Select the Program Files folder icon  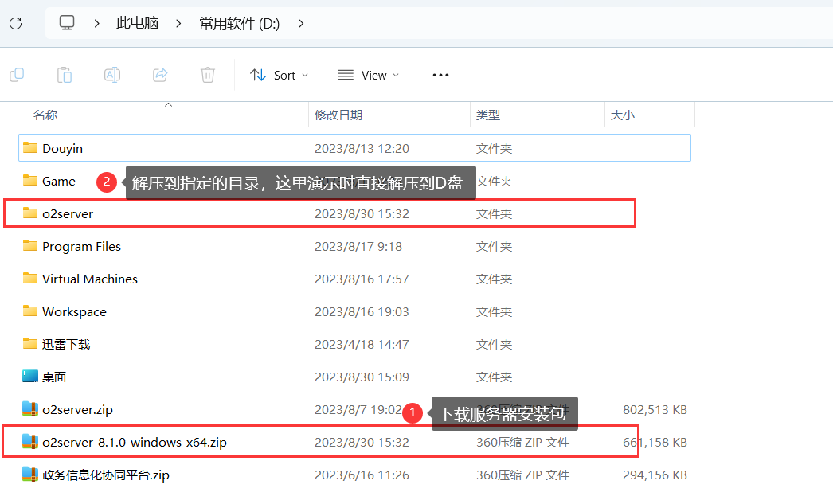click(30, 246)
